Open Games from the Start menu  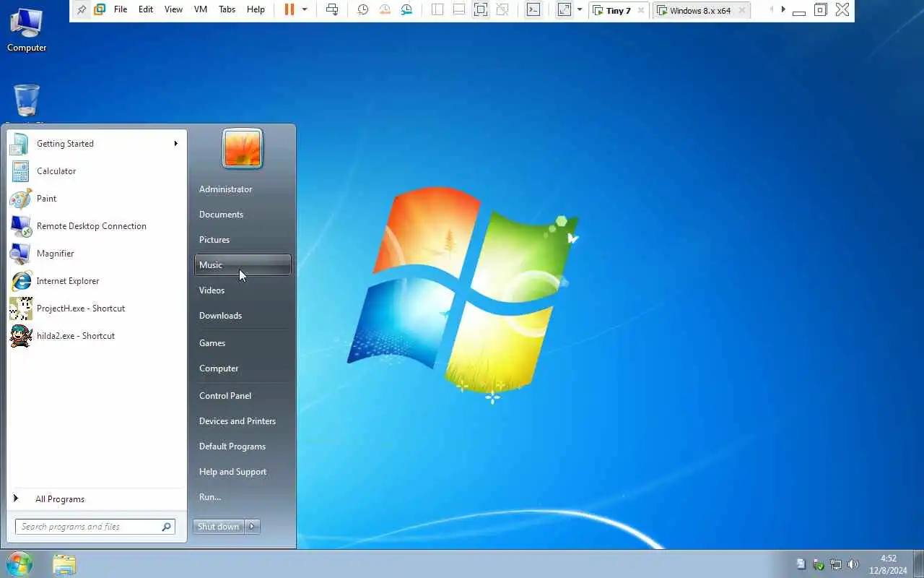(x=243, y=343)
